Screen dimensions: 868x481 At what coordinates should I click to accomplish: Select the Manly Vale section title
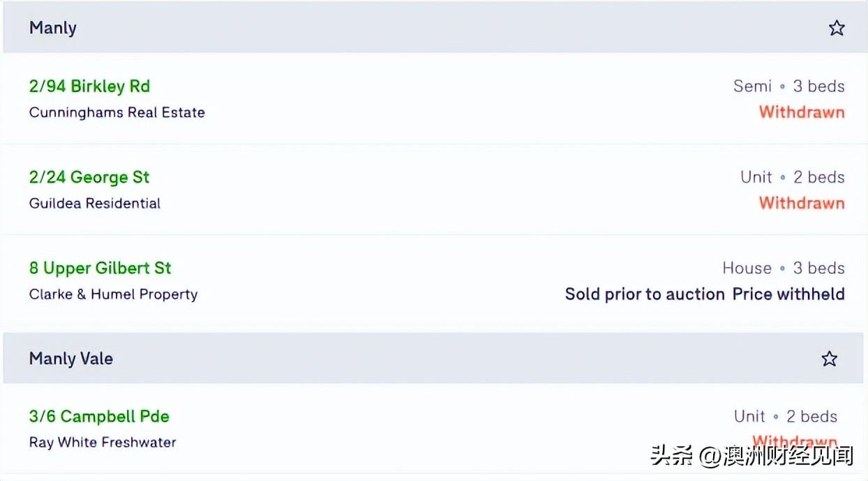point(71,358)
